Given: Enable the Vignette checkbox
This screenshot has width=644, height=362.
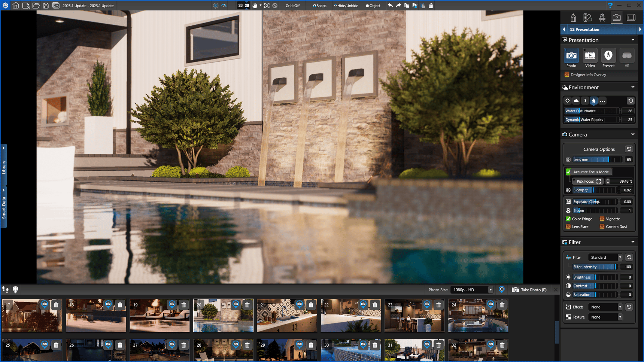Looking at the screenshot, I should (x=602, y=219).
